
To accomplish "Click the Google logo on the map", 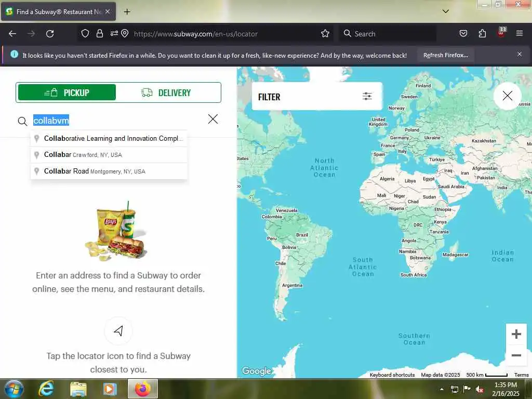I will [257, 371].
